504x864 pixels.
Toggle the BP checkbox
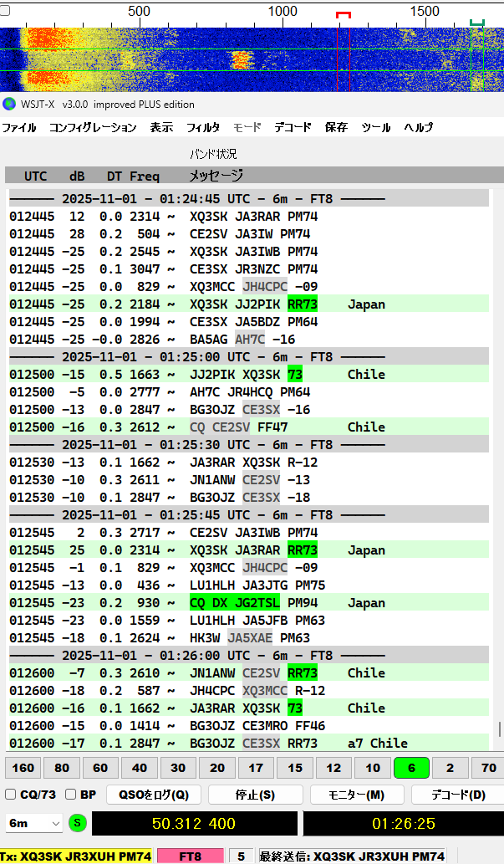(71, 795)
